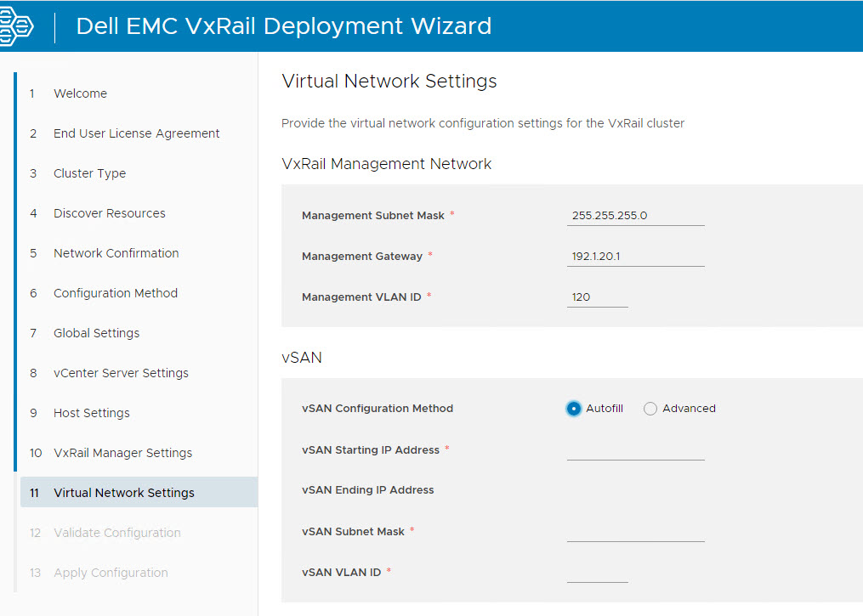Choose Advanced vSAN configuration method
Screen dimensions: 863x616
point(651,409)
